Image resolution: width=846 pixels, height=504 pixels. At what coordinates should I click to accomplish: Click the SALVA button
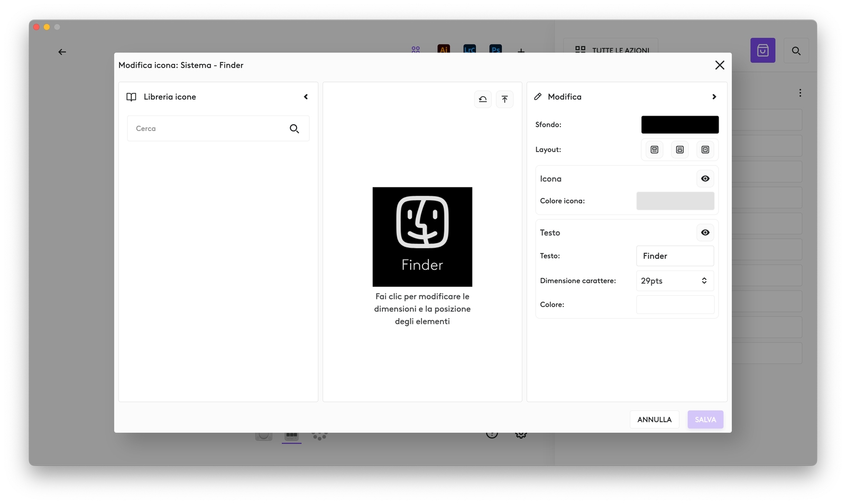pos(705,419)
